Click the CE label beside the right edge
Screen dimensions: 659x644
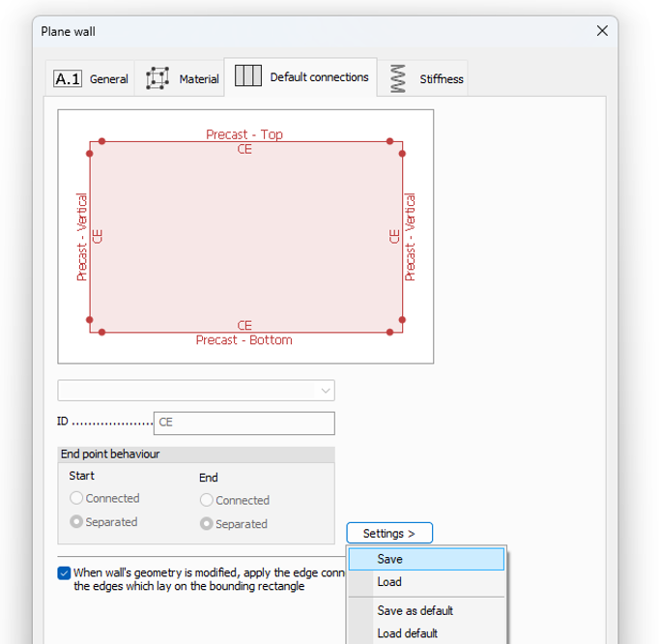[x=394, y=236]
